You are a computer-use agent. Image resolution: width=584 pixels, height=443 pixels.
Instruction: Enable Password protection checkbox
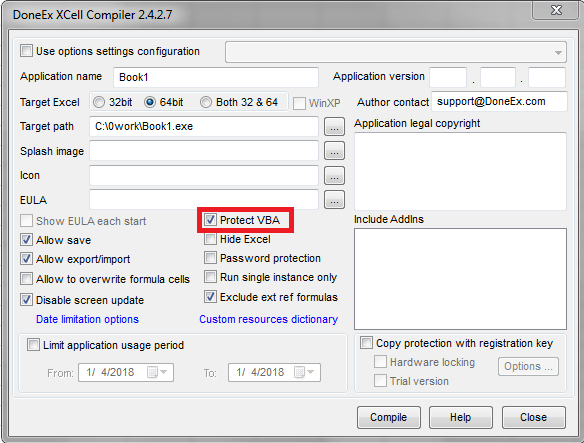pos(210,257)
